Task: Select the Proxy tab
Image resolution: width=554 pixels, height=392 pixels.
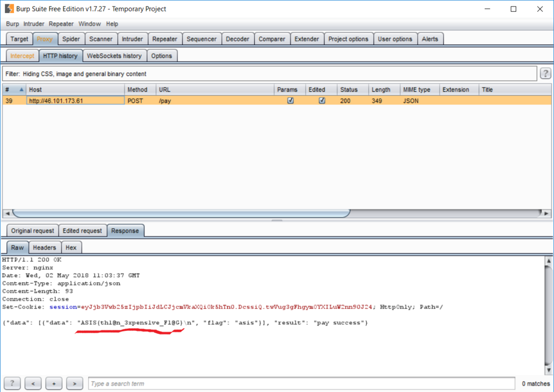Action: point(45,39)
